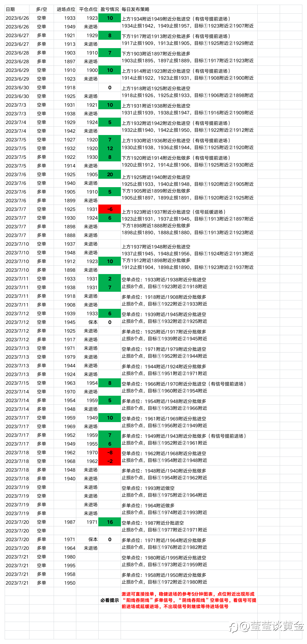
Task: Select the red loss cell showing -6
Action: click(x=110, y=209)
